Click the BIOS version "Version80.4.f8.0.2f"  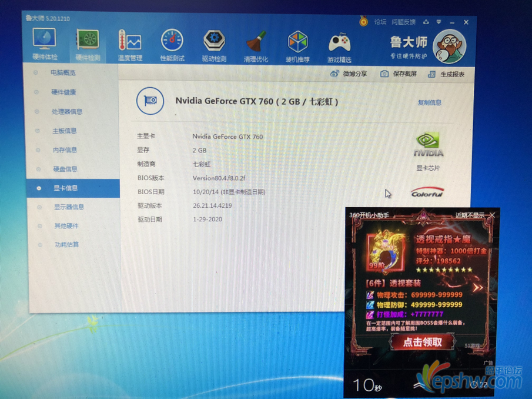coord(219,178)
